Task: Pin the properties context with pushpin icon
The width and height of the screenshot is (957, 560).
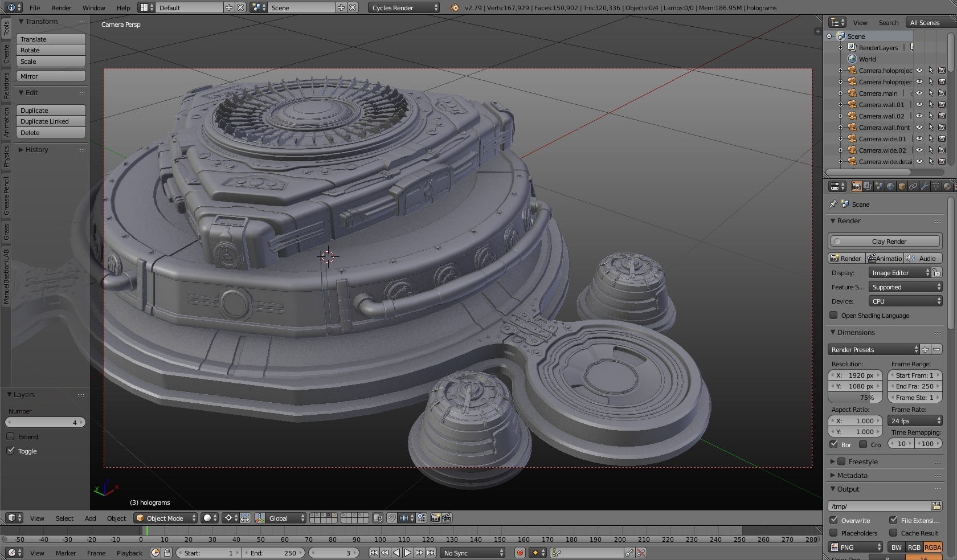Action: 833,204
